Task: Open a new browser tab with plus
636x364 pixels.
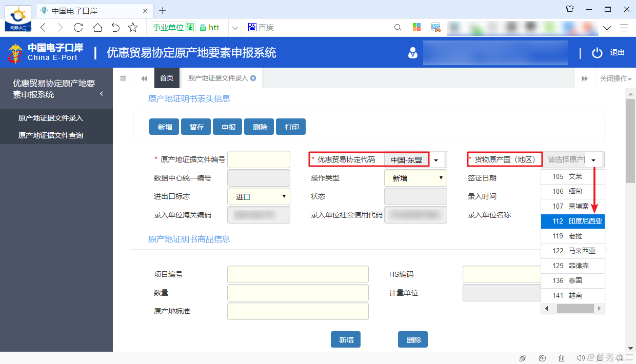Action: coord(163,10)
